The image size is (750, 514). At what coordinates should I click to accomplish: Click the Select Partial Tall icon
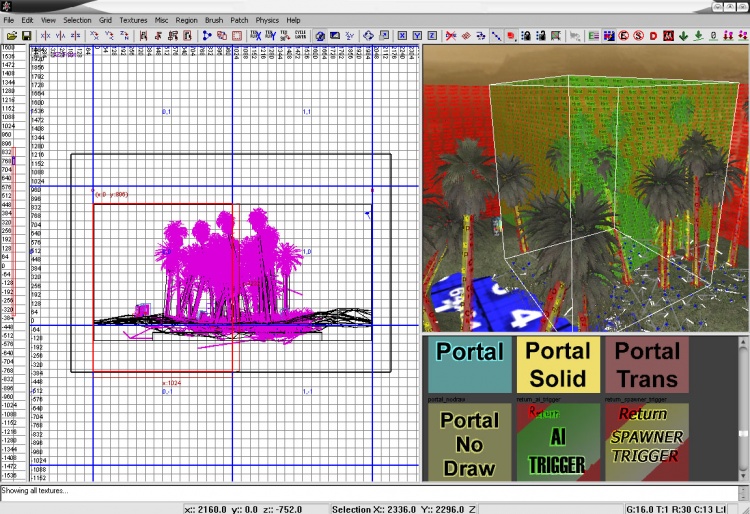(173, 36)
